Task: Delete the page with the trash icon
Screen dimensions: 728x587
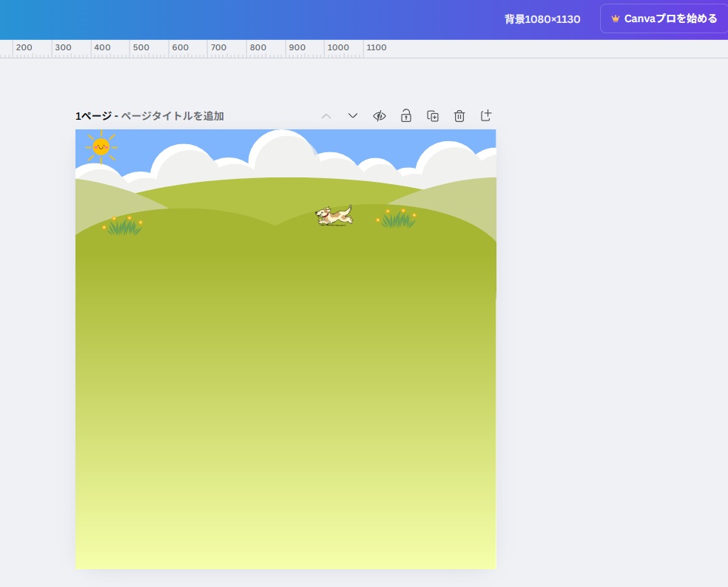Action: (459, 116)
